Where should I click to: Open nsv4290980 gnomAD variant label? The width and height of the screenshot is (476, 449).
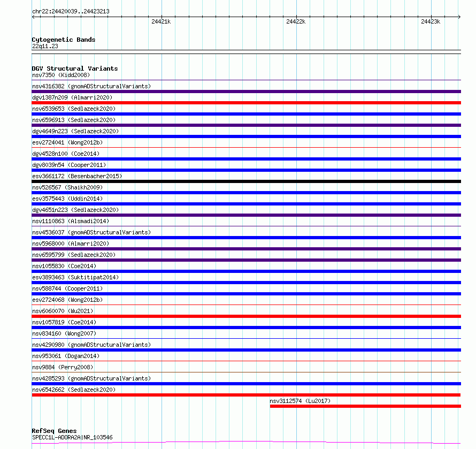pyautogui.click(x=91, y=345)
